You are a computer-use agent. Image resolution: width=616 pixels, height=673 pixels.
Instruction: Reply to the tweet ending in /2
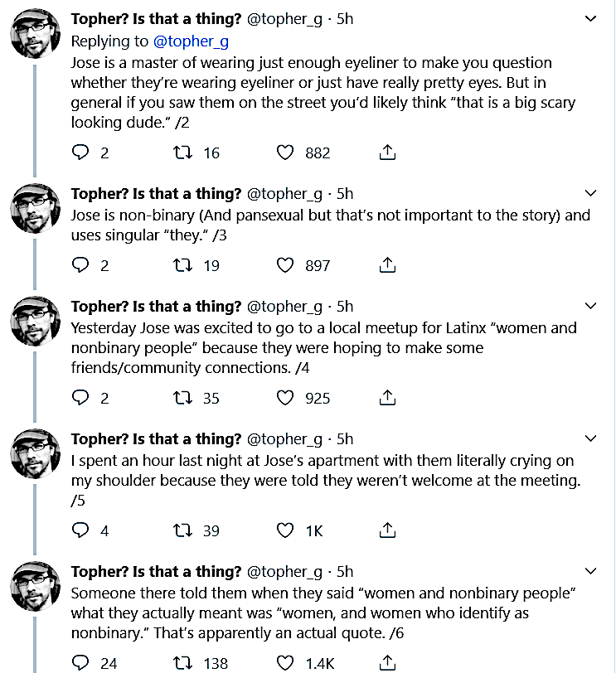pyautogui.click(x=80, y=153)
